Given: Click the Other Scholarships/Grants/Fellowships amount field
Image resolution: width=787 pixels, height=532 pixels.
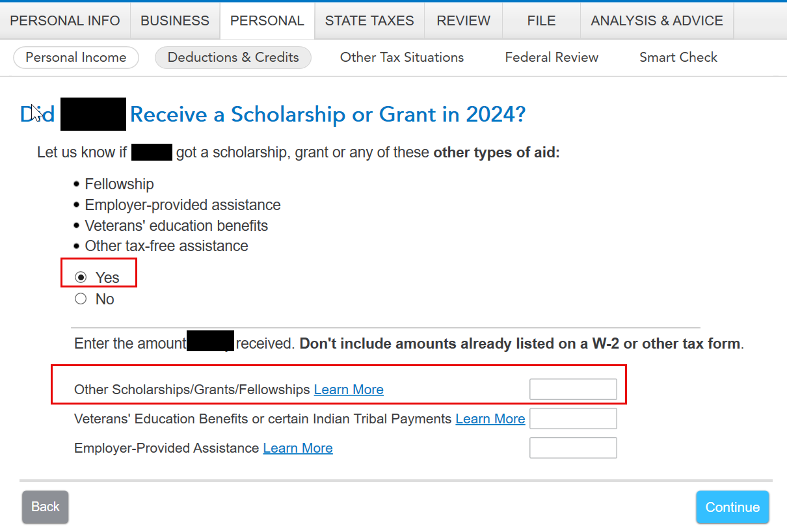Looking at the screenshot, I should click(x=573, y=389).
